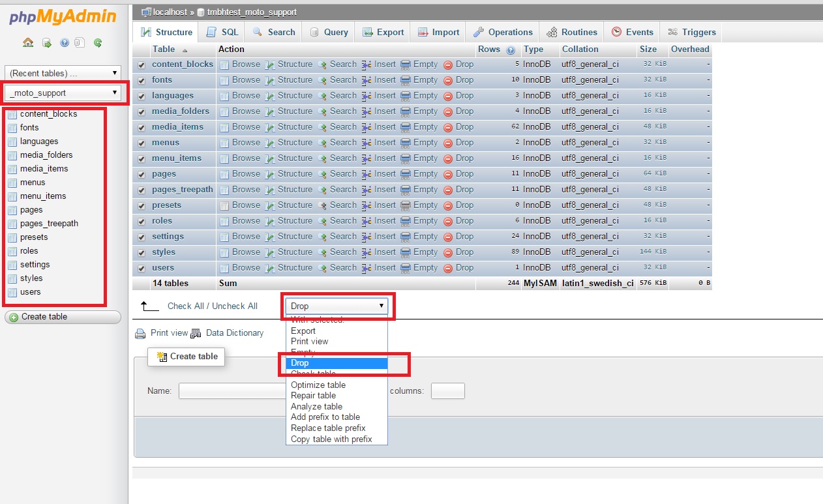Click Search icon for languages row
Viewport: 823px width, 504px height.
click(322, 96)
